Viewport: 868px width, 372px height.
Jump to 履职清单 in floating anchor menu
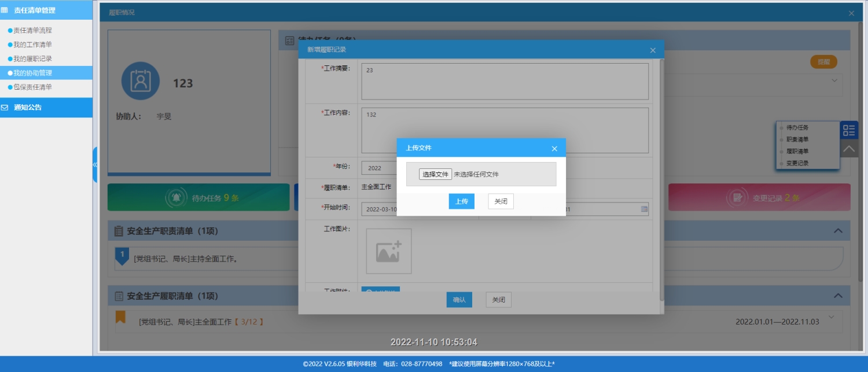(797, 151)
